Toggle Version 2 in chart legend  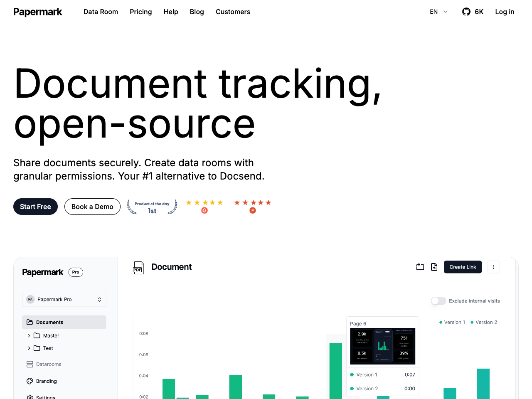[484, 322]
